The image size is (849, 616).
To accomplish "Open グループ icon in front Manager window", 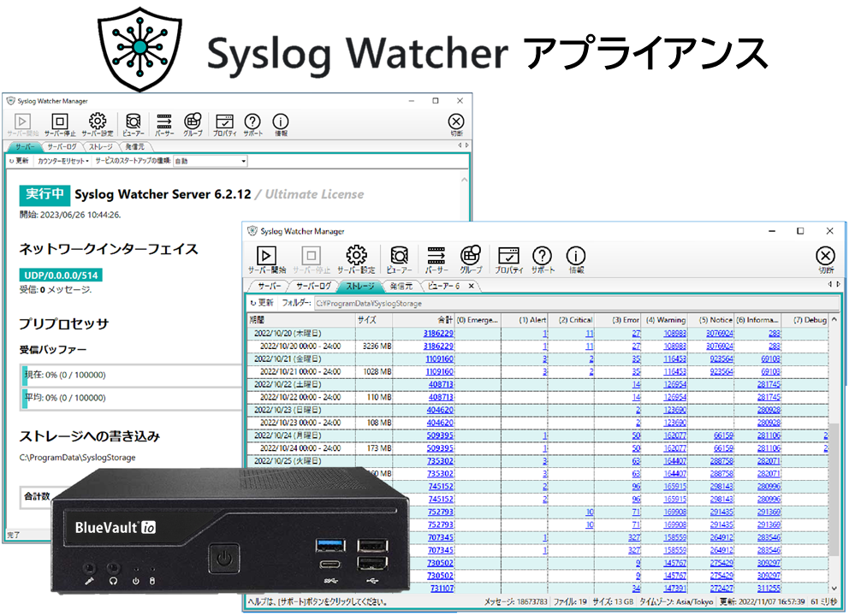I will (x=471, y=260).
